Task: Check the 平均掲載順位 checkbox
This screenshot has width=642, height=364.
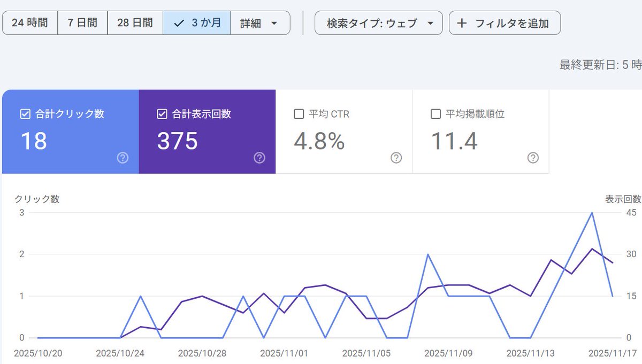Action: click(436, 114)
